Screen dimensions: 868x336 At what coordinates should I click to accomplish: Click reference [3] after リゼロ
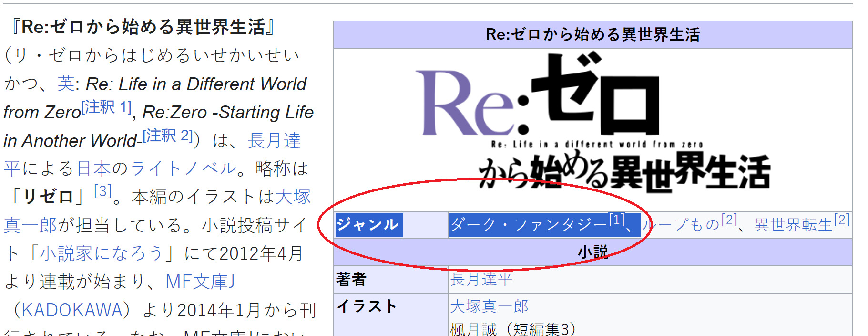[102, 191]
